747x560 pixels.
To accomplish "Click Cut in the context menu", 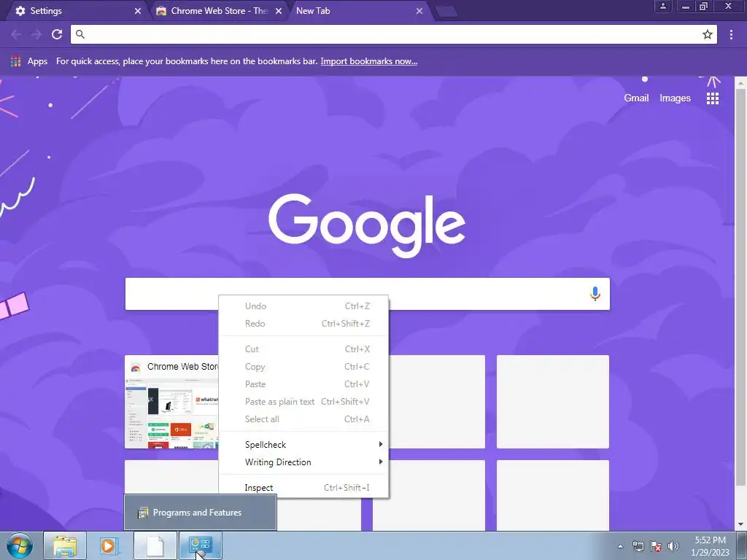I will click(x=303, y=349).
